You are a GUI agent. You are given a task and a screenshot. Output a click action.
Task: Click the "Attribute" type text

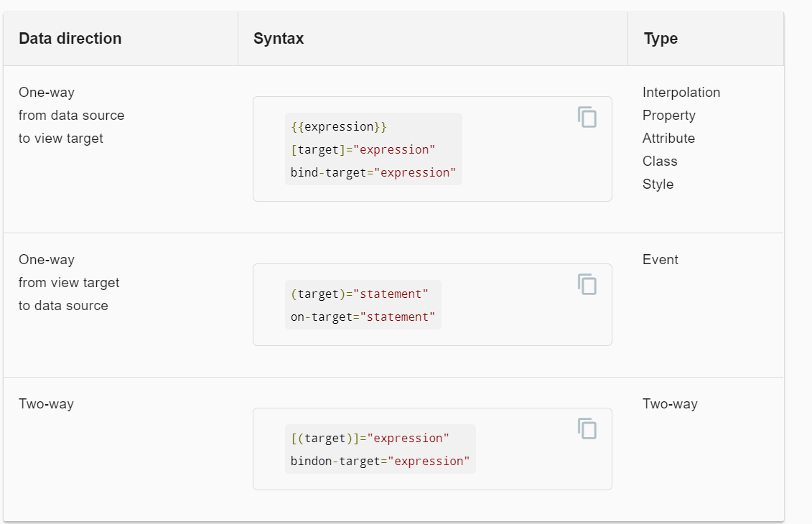point(669,139)
